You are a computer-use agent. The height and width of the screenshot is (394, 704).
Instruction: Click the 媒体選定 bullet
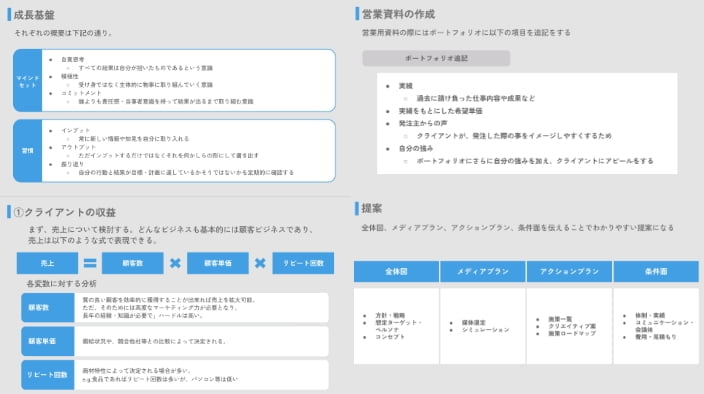[474, 323]
